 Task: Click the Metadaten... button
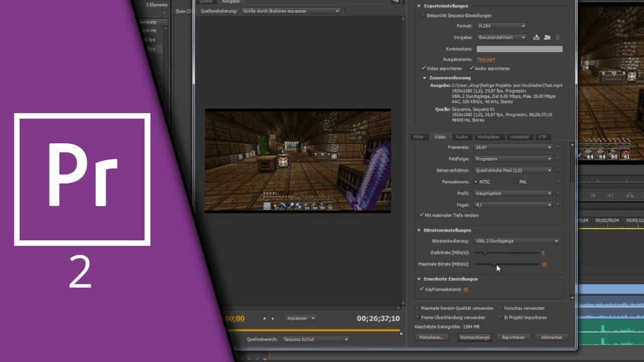point(432,337)
